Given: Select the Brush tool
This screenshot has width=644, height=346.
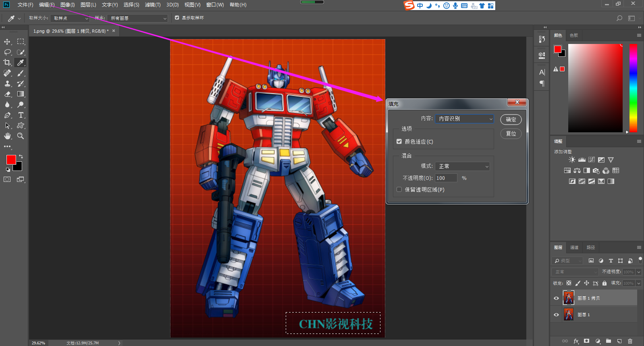Looking at the screenshot, I should 21,73.
